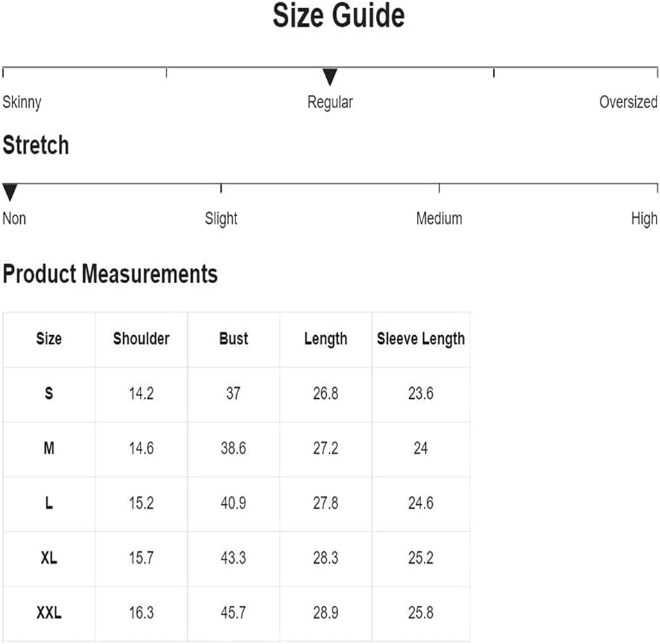660x644 pixels.
Task: Click the Medium stretch label
Action: [439, 218]
